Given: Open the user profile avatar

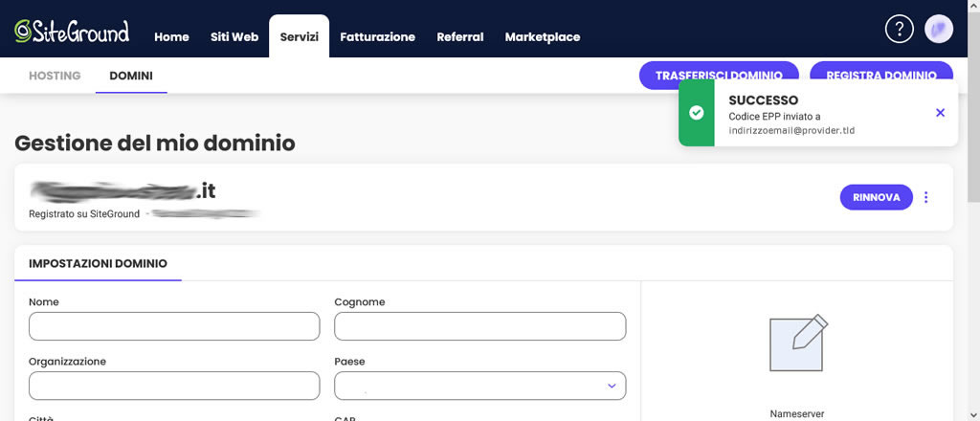Looking at the screenshot, I should click(x=939, y=29).
